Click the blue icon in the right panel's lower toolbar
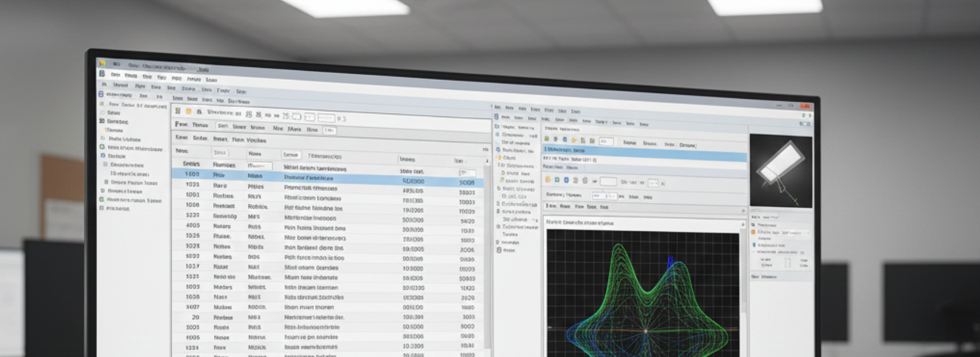Screen dimensions: 980x357 coord(566,180)
